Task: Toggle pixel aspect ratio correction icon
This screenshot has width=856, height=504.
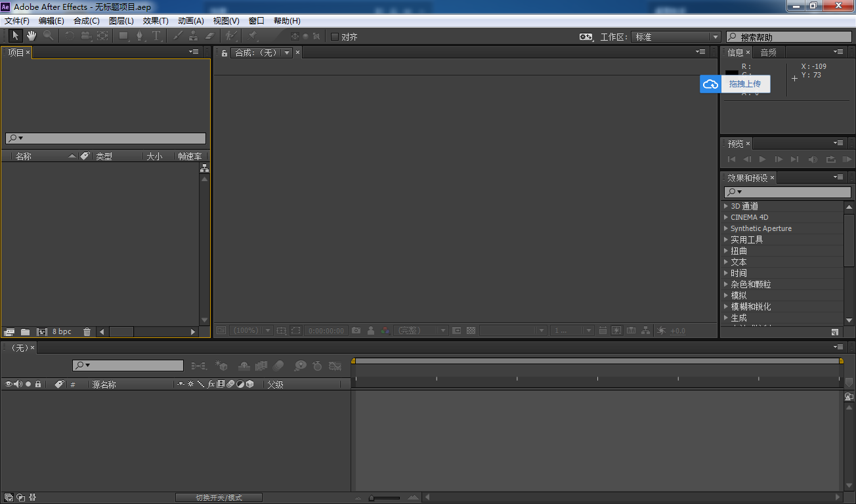Action: point(601,331)
